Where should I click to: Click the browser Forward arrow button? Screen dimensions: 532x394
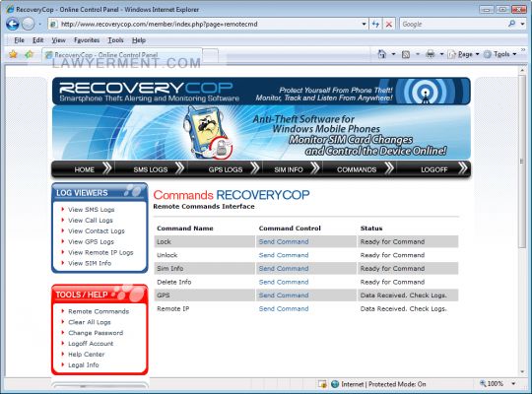coord(29,24)
